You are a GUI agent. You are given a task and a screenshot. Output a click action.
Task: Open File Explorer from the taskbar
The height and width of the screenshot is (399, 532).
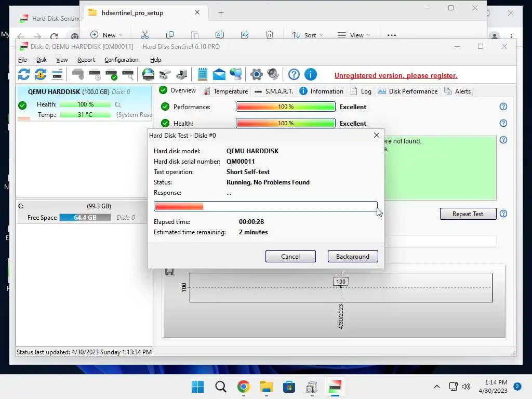click(x=267, y=387)
